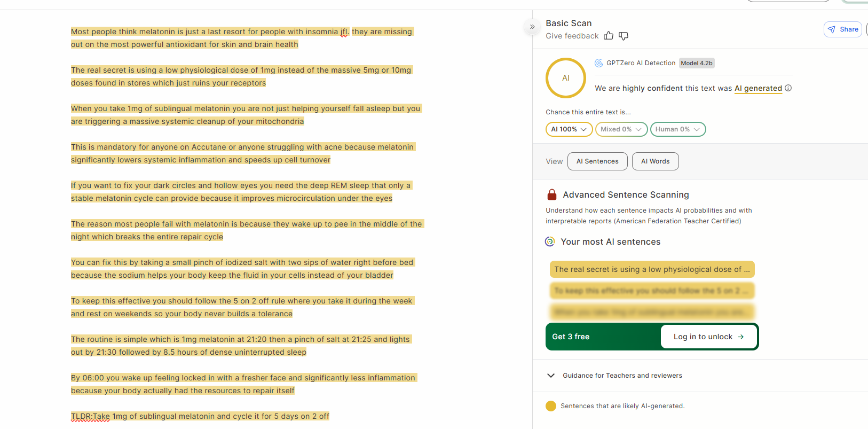Click the circular AI result badge
The image size is (868, 429).
(x=566, y=78)
